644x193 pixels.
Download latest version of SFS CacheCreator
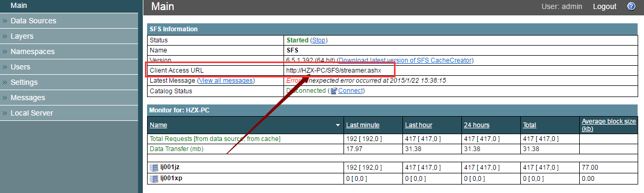[x=405, y=60]
